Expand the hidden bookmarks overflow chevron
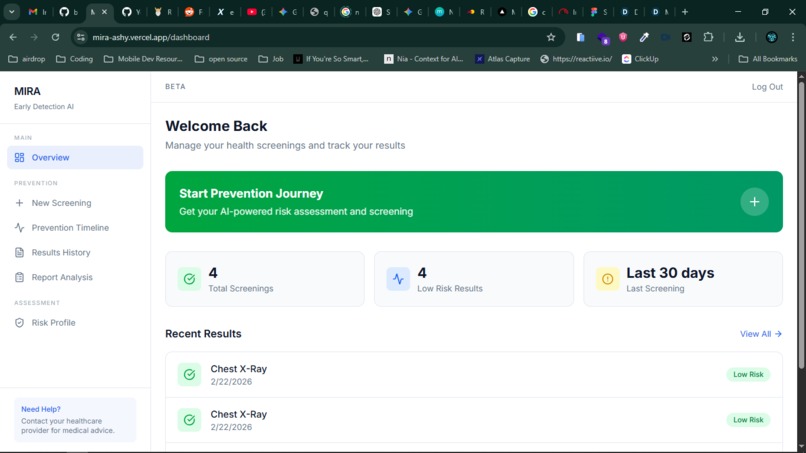806x453 pixels. 715,59
